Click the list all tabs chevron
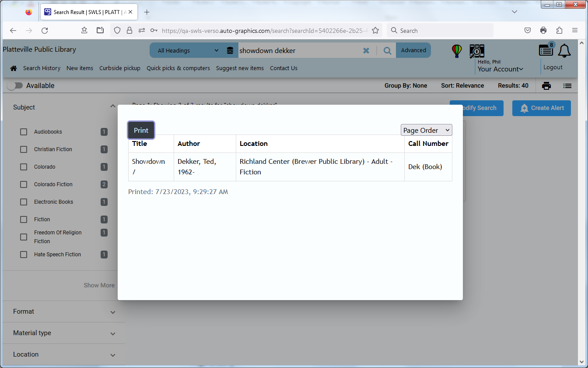588x368 pixels. coord(514,12)
